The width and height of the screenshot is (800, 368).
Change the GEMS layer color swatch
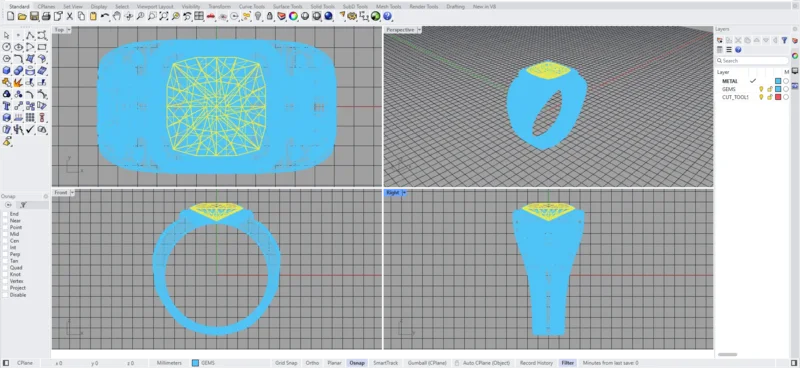pos(778,89)
